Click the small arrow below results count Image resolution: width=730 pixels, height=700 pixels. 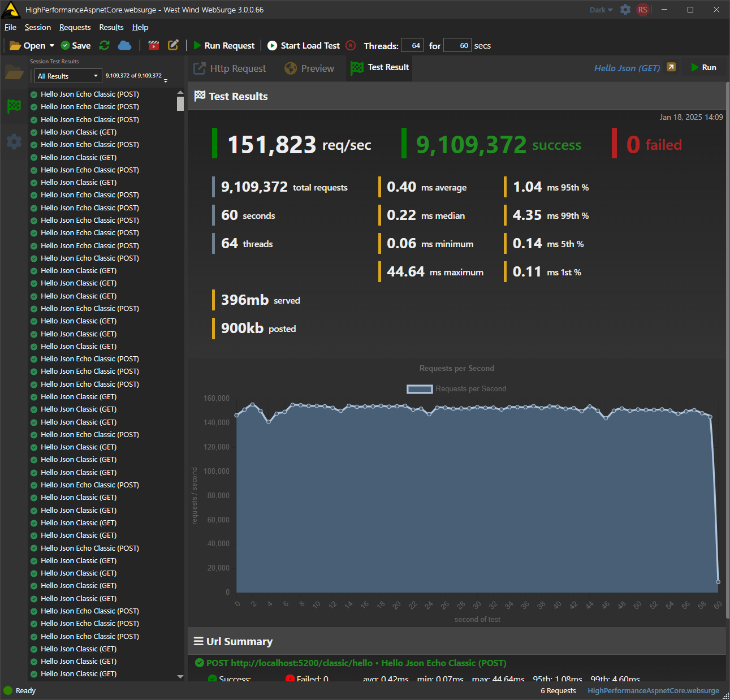165,81
